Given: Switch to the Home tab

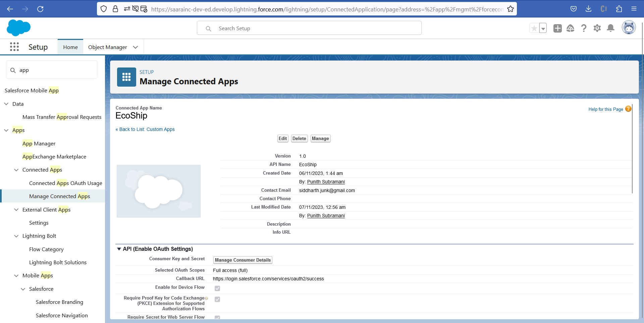Looking at the screenshot, I should (70, 47).
